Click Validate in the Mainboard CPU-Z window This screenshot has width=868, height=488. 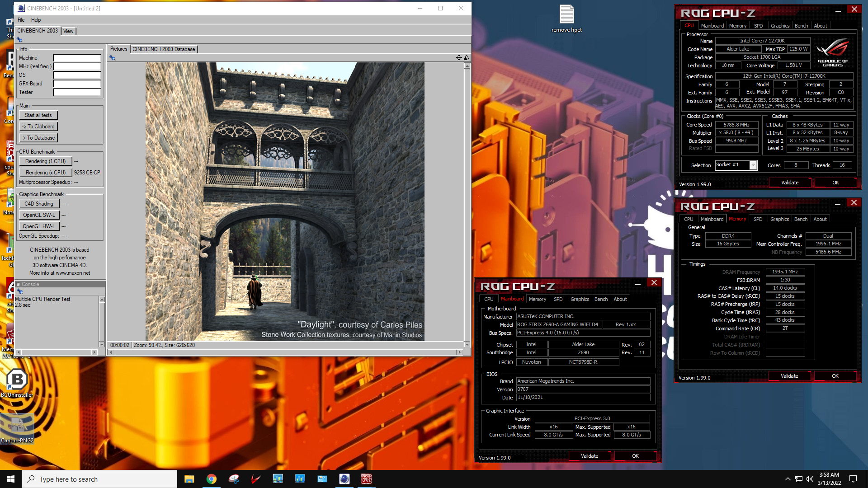tap(590, 456)
